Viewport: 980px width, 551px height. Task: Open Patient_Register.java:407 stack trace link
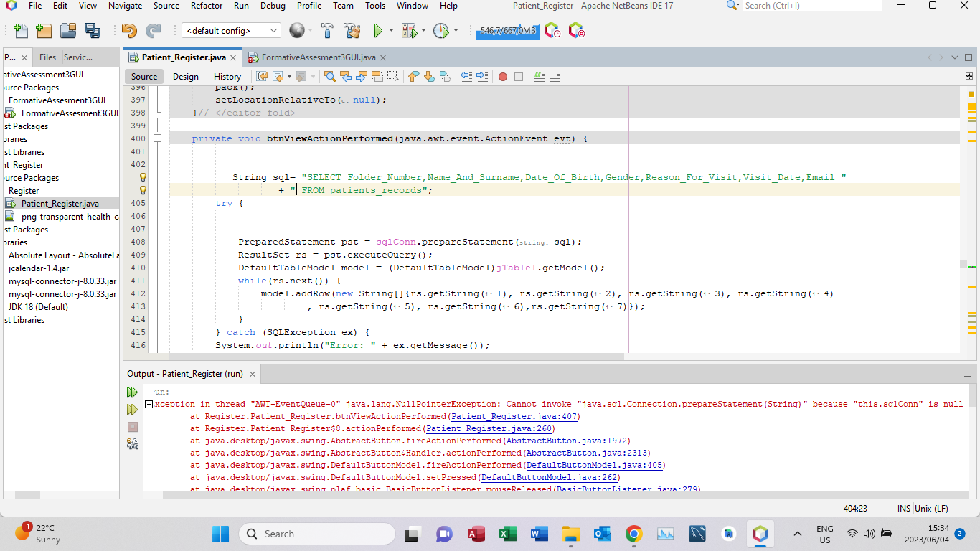pos(515,417)
